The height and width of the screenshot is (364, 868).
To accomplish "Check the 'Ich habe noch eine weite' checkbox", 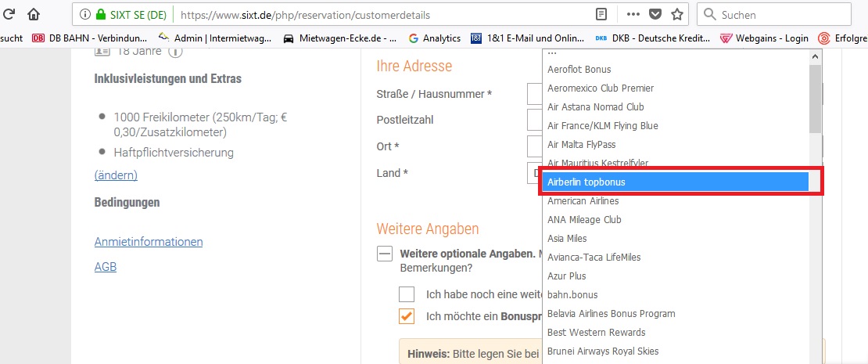I will tap(407, 294).
